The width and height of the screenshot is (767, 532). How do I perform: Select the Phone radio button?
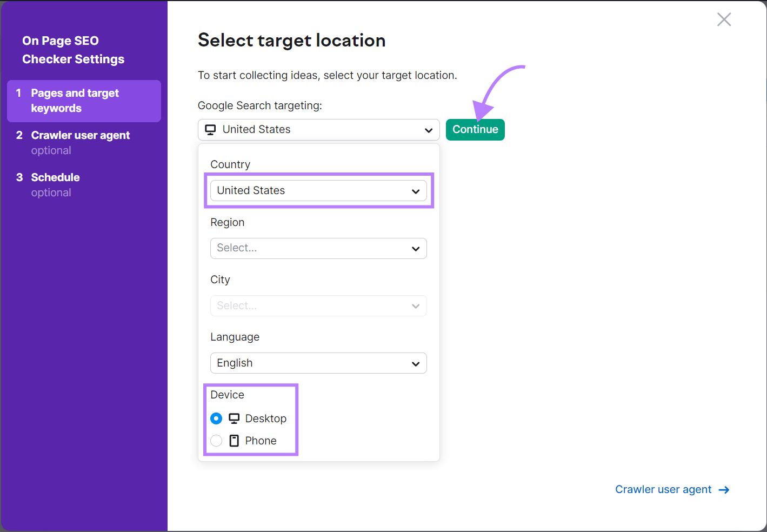tap(216, 441)
